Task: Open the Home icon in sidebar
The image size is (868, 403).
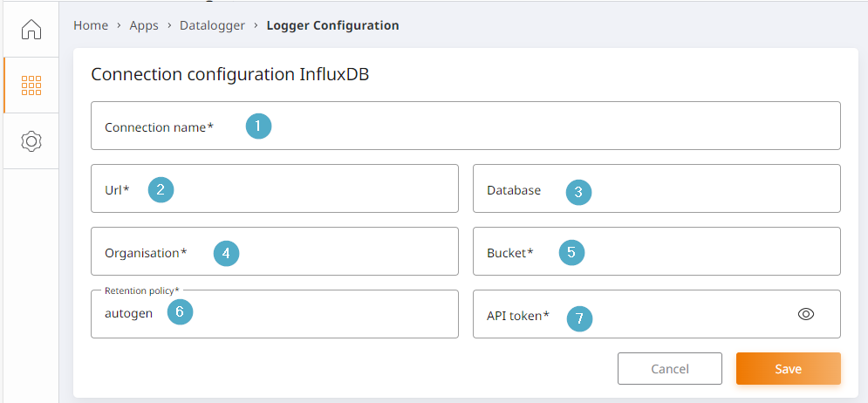Action: pyautogui.click(x=31, y=30)
